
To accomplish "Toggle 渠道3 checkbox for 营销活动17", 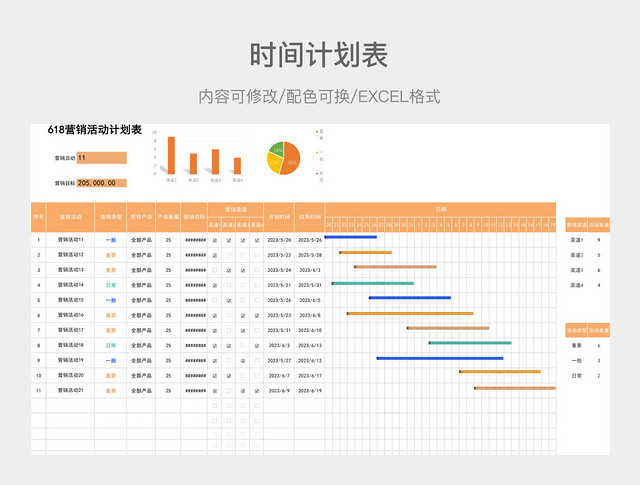I will click(243, 331).
